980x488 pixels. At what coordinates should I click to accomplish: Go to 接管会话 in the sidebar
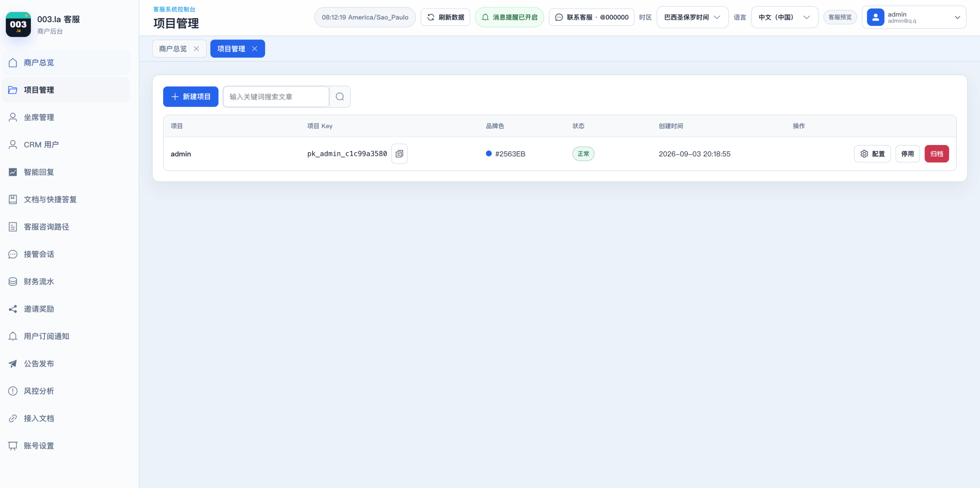(66, 254)
